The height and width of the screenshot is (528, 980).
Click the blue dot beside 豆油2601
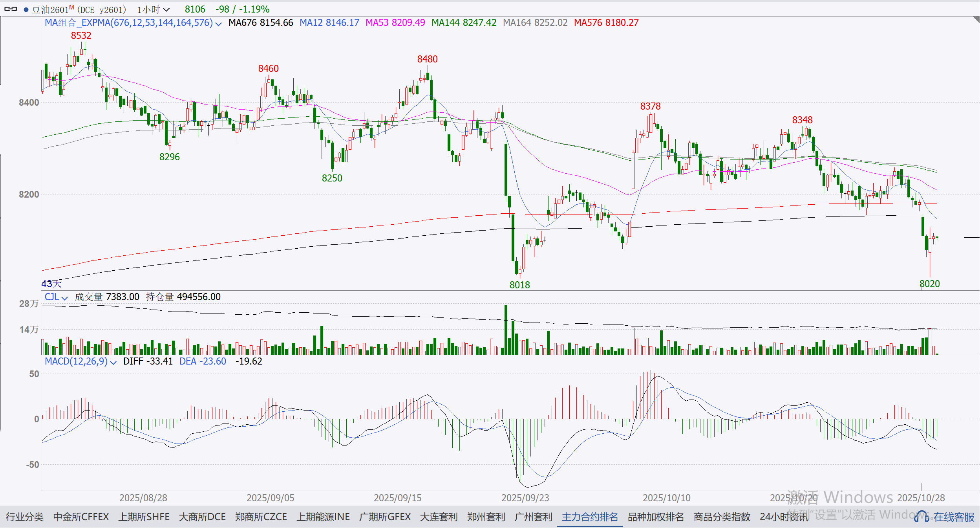[26, 10]
